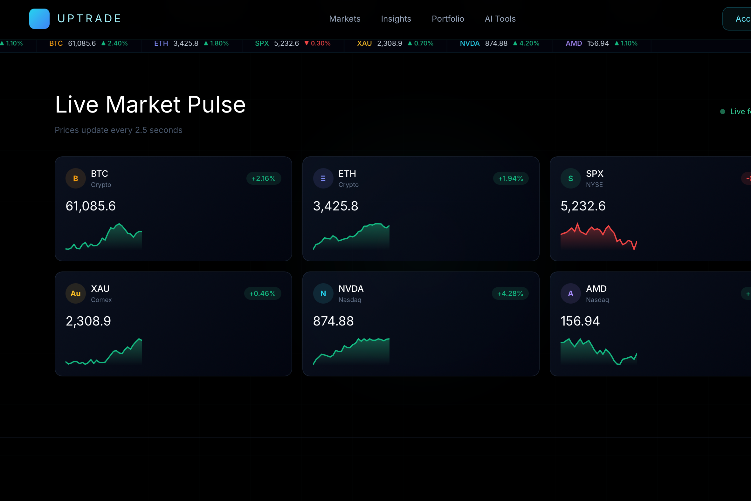Click the NVDA 4.20% ticker change
Image resolution: width=751 pixels, height=501 pixels.
click(x=526, y=44)
